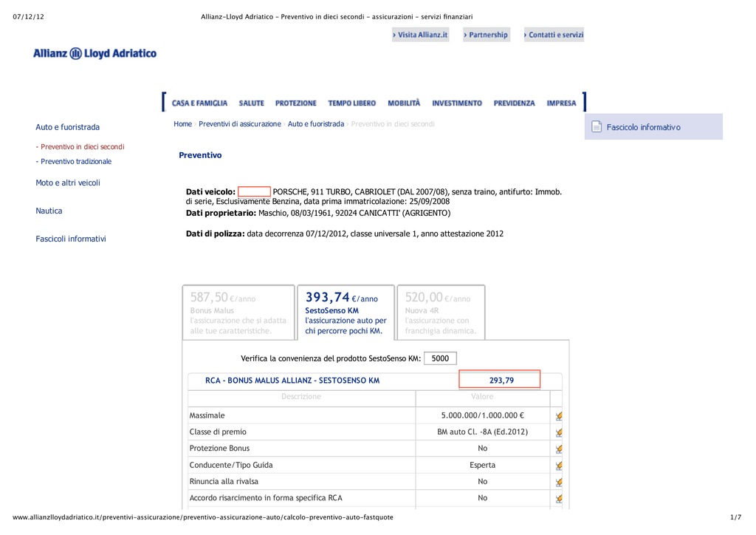Open the Tempo Libero menu
756x535 pixels.
[352, 103]
